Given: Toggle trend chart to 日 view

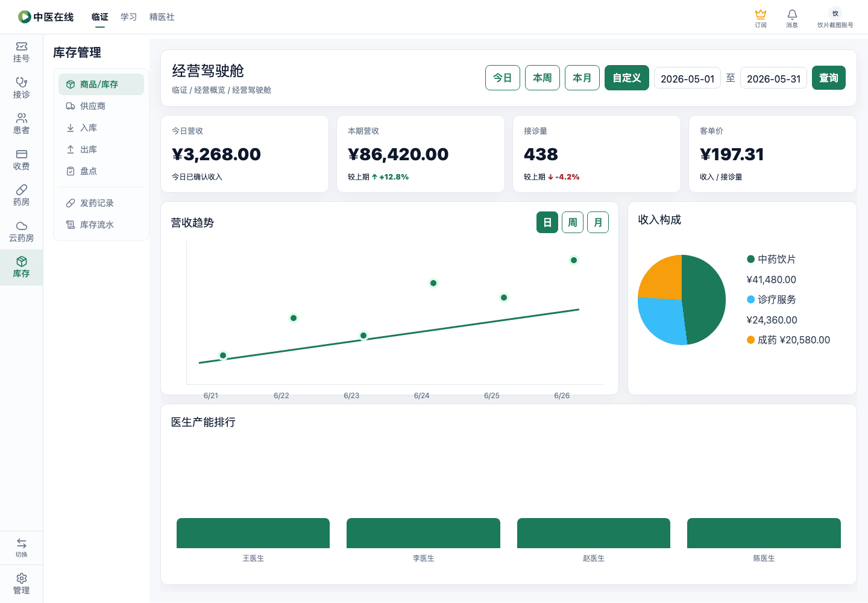Looking at the screenshot, I should click(x=547, y=222).
